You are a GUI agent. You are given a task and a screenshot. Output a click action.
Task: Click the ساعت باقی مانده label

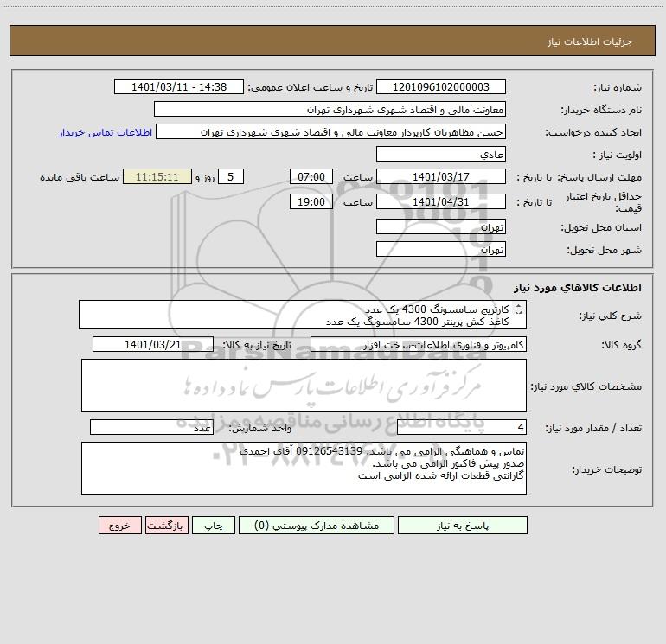80,177
